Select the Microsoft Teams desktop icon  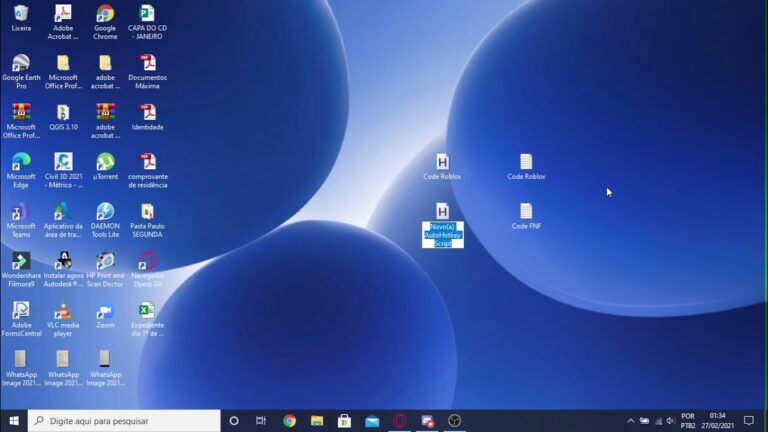[21, 212]
